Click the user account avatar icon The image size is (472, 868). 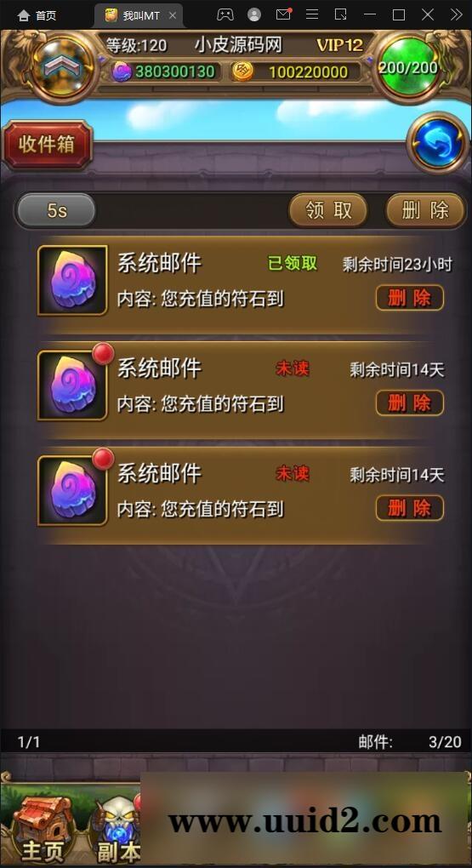(x=254, y=15)
